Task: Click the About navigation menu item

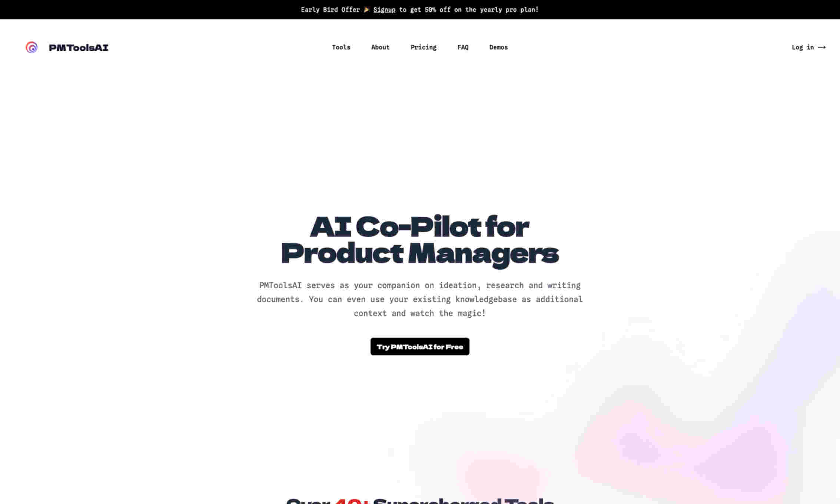Action: pos(380,47)
